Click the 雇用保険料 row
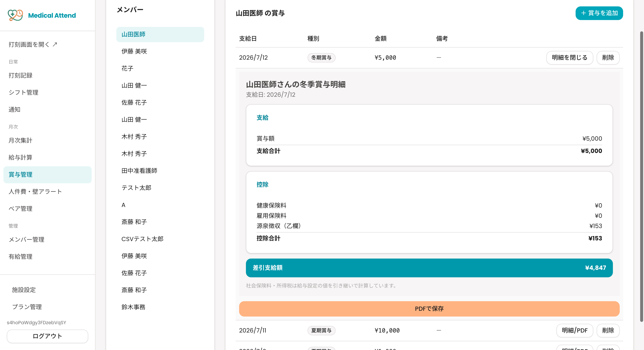 429,216
